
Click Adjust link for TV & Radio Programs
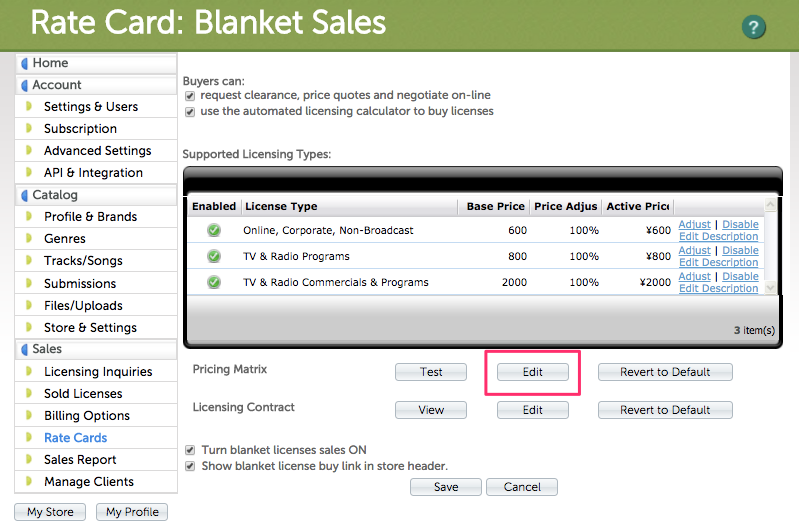(694, 250)
